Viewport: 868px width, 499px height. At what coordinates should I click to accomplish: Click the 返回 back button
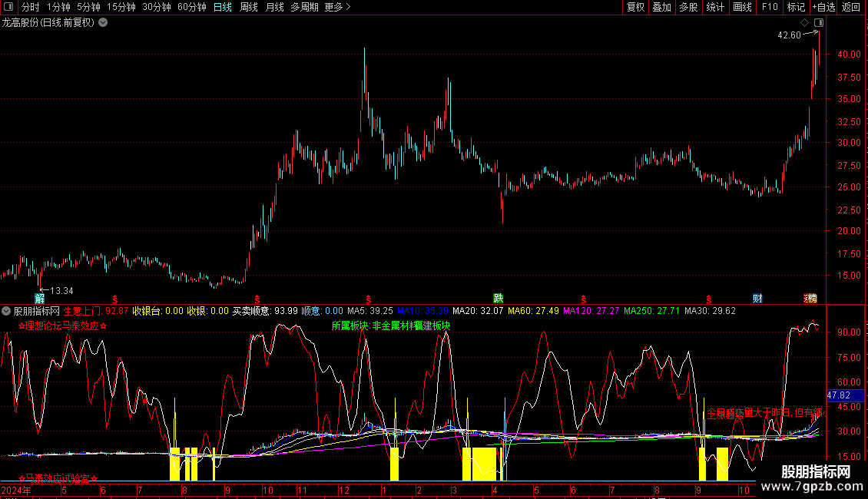[851, 7]
